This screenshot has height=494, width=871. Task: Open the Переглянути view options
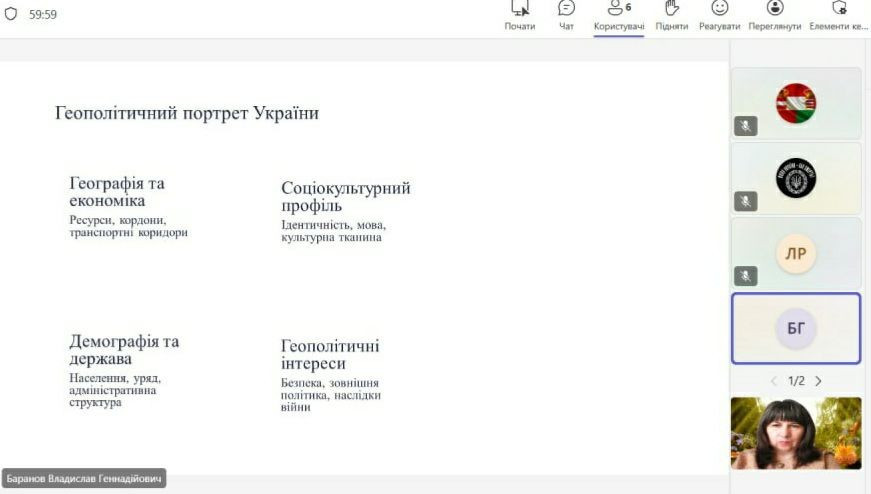pos(774,17)
